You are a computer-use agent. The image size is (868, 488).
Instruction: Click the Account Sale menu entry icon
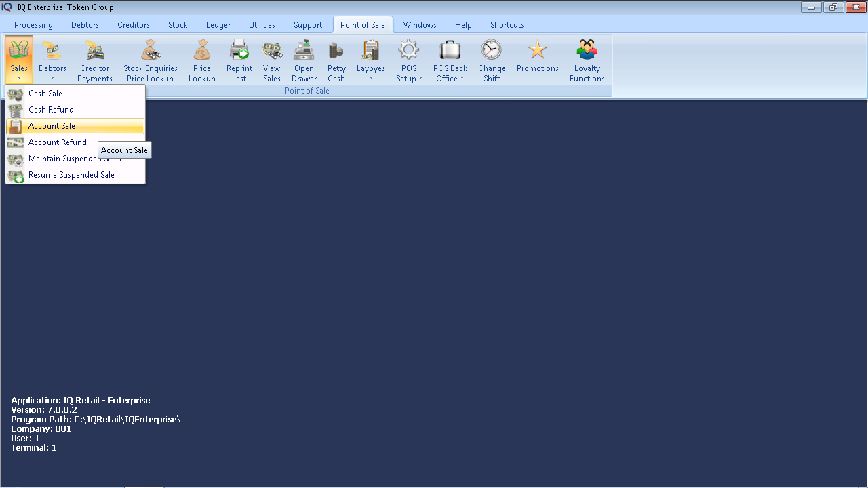(x=16, y=126)
